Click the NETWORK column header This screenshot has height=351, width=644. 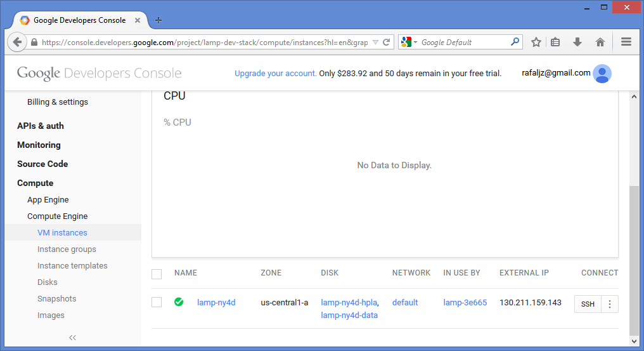[x=411, y=273]
